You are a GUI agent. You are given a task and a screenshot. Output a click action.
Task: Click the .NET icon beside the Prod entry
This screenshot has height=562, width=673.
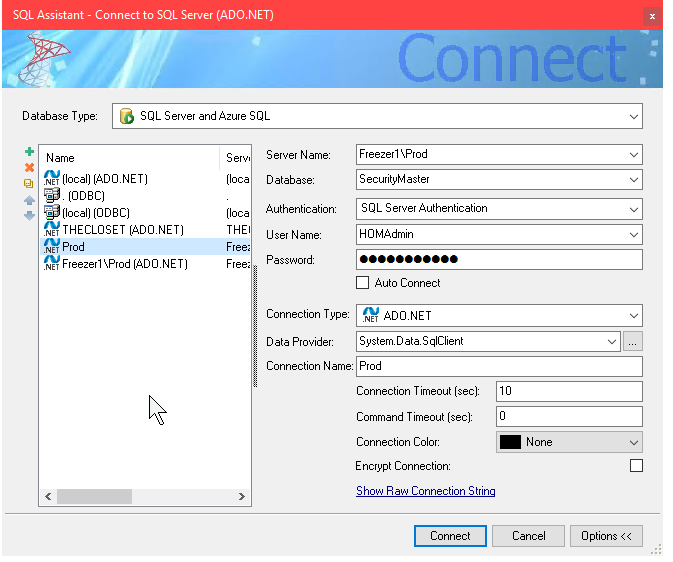tap(52, 246)
